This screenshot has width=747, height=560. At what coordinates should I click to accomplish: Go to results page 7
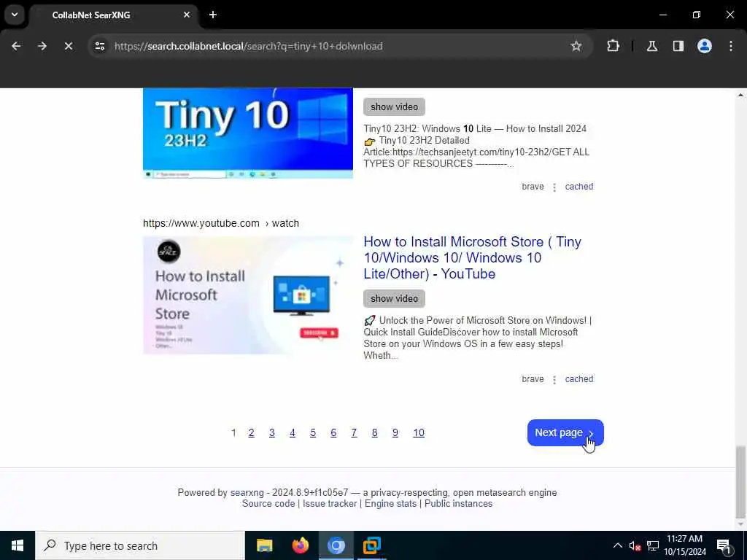[354, 433]
